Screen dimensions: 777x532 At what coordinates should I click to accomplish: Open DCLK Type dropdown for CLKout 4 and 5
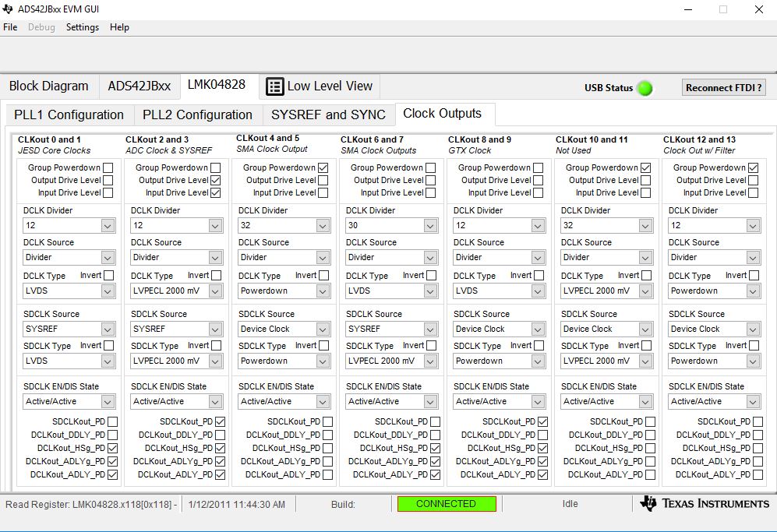tap(323, 291)
